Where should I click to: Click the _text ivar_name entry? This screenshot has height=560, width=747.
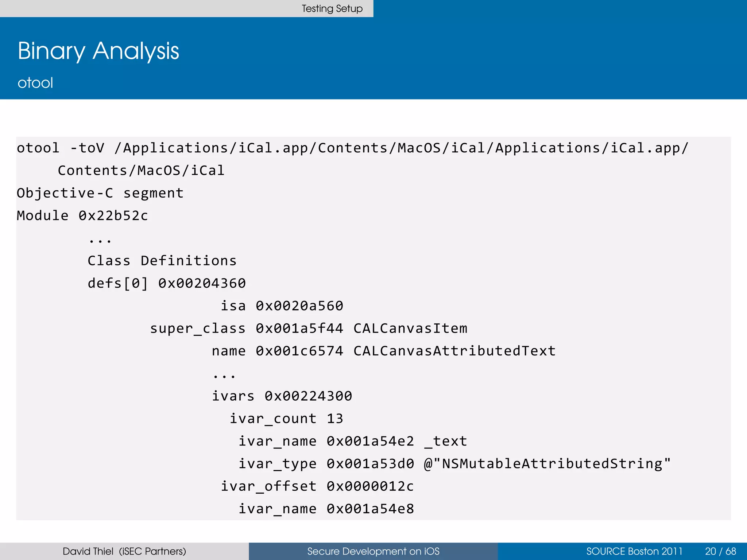click(x=446, y=441)
